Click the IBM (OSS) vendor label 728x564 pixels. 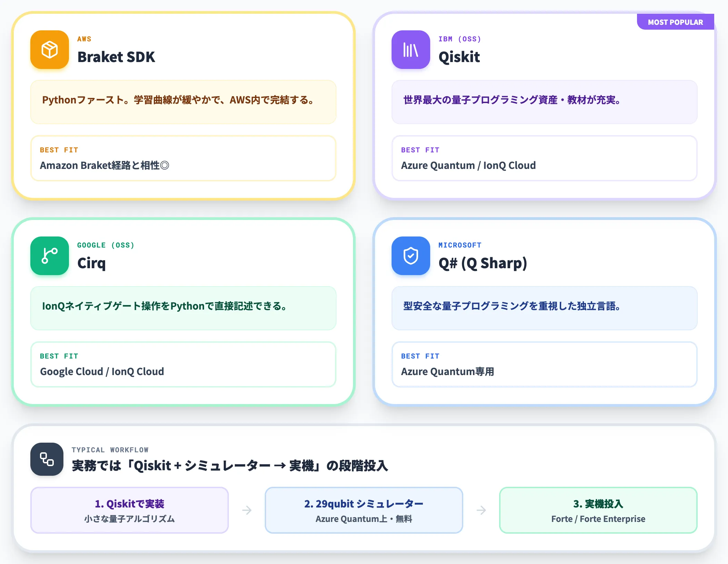coord(460,39)
